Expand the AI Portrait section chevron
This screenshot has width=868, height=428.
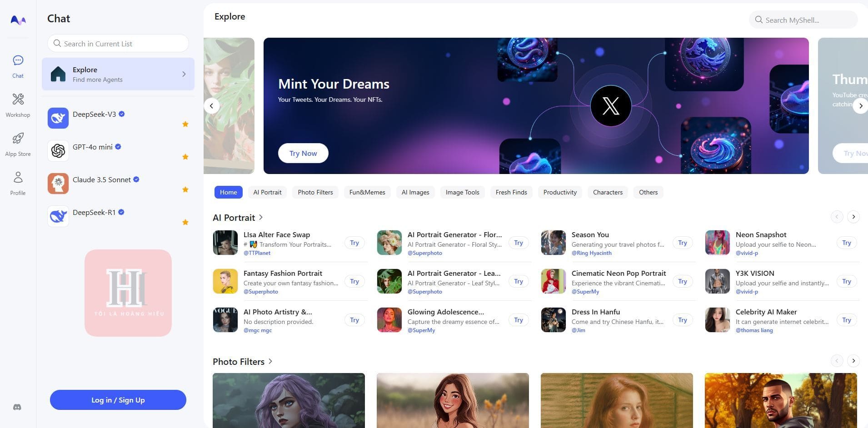[x=261, y=218]
